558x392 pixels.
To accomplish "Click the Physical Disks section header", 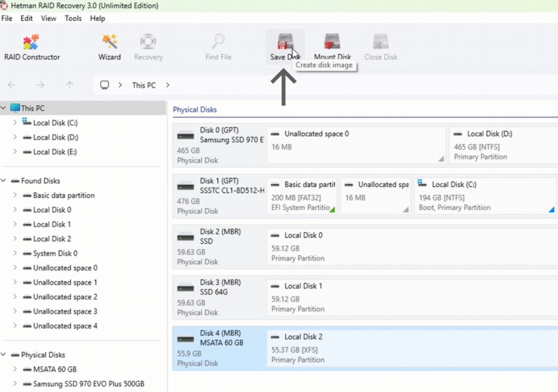I will click(195, 109).
